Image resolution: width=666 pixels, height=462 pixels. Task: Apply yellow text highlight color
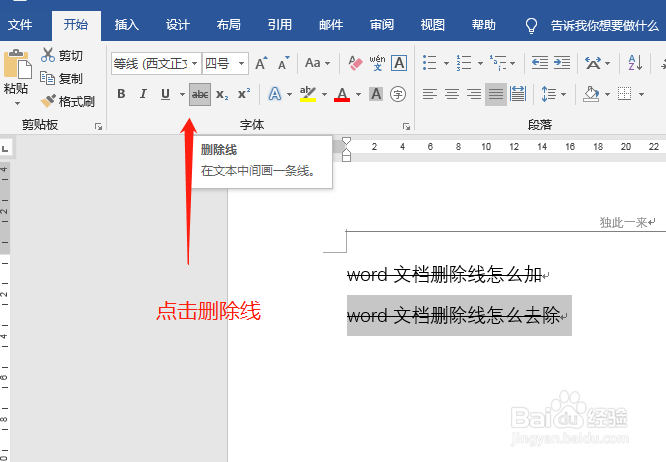coord(308,94)
